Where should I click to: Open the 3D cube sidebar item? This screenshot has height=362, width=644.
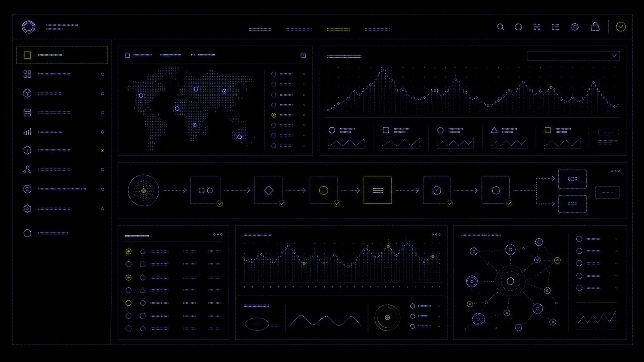click(x=27, y=93)
